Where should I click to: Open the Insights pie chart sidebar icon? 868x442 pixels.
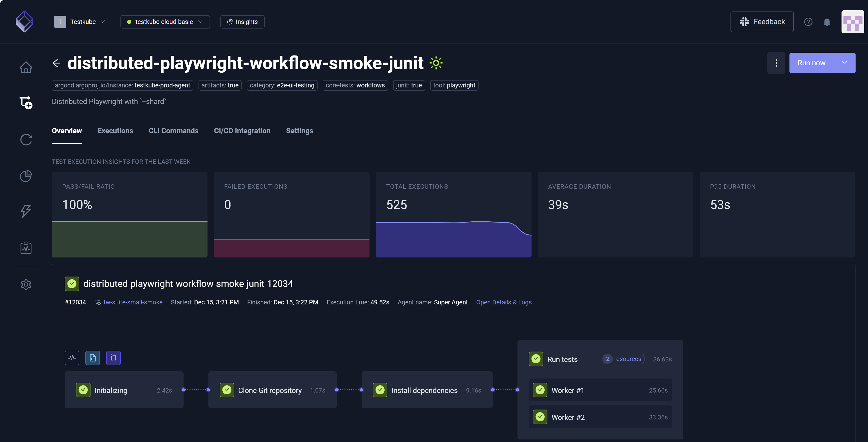click(x=26, y=176)
